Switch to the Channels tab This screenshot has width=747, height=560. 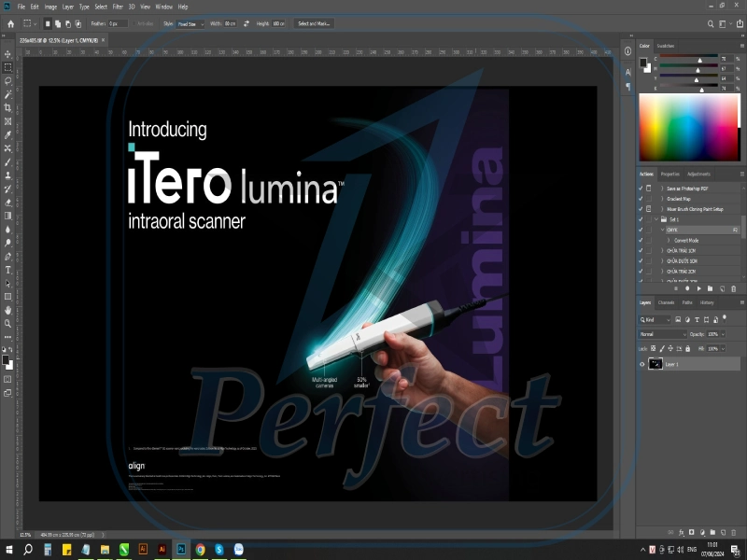pyautogui.click(x=666, y=302)
